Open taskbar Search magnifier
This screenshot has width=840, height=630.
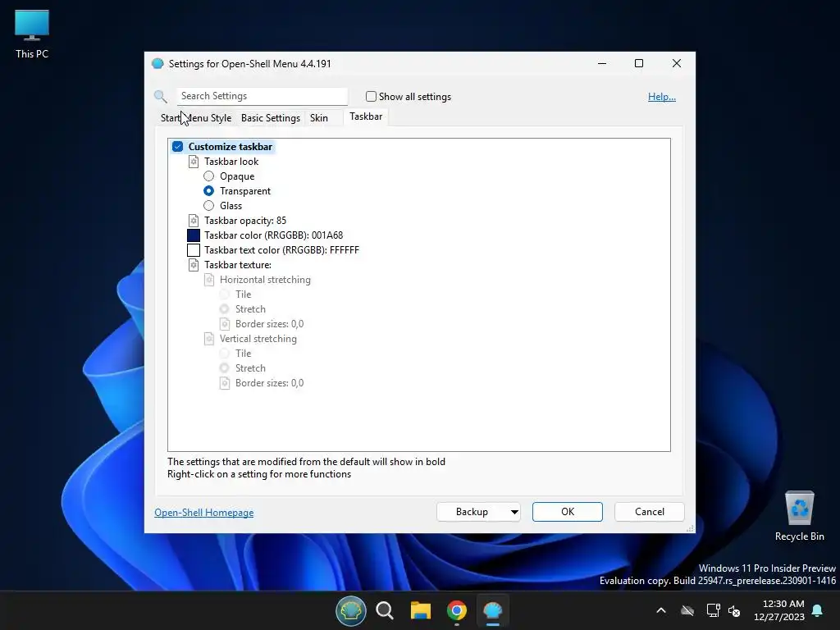pyautogui.click(x=385, y=610)
